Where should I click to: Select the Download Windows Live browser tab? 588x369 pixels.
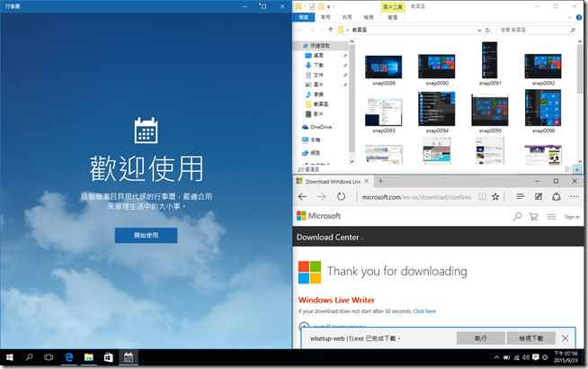333,181
